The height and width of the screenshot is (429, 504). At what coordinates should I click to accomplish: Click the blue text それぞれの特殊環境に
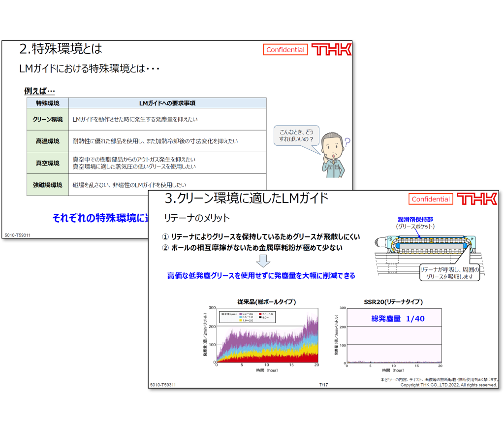pos(100,218)
